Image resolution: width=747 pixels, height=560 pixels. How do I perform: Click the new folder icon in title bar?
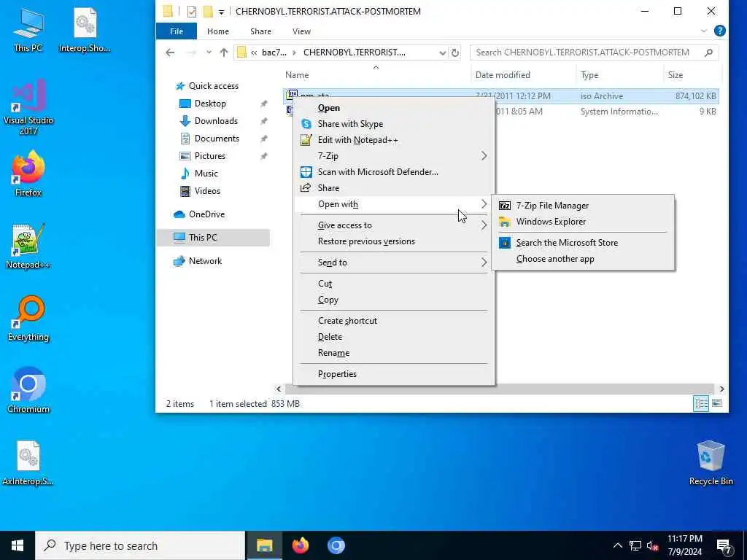pyautogui.click(x=208, y=12)
